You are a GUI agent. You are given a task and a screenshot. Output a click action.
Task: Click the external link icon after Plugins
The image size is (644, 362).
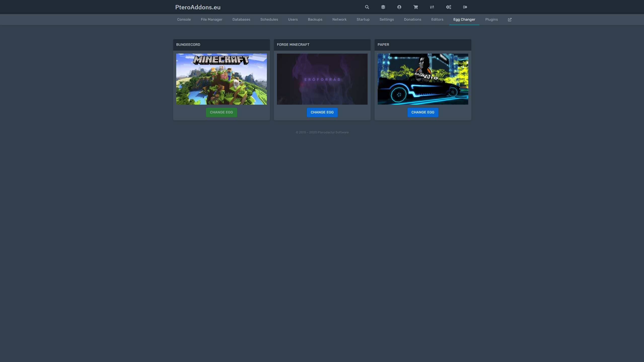(x=510, y=20)
